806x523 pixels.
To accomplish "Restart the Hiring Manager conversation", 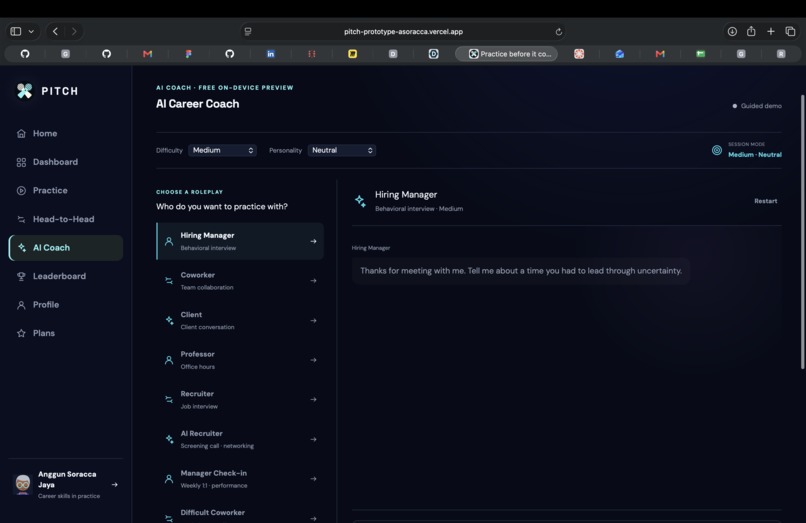I will 765,201.
